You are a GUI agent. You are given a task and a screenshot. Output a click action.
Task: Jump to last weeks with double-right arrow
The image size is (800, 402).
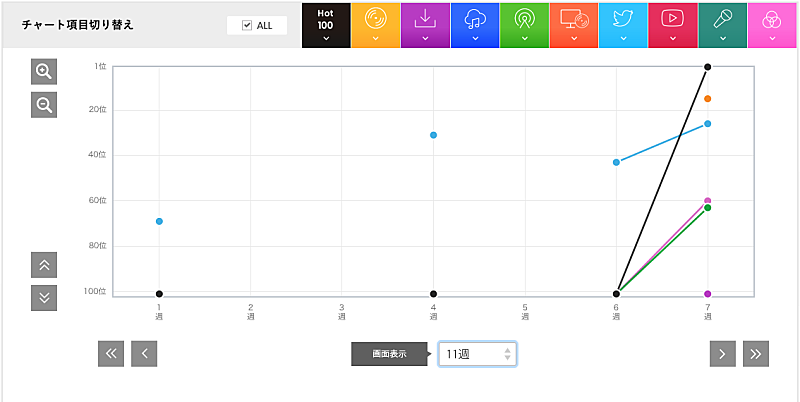756,354
